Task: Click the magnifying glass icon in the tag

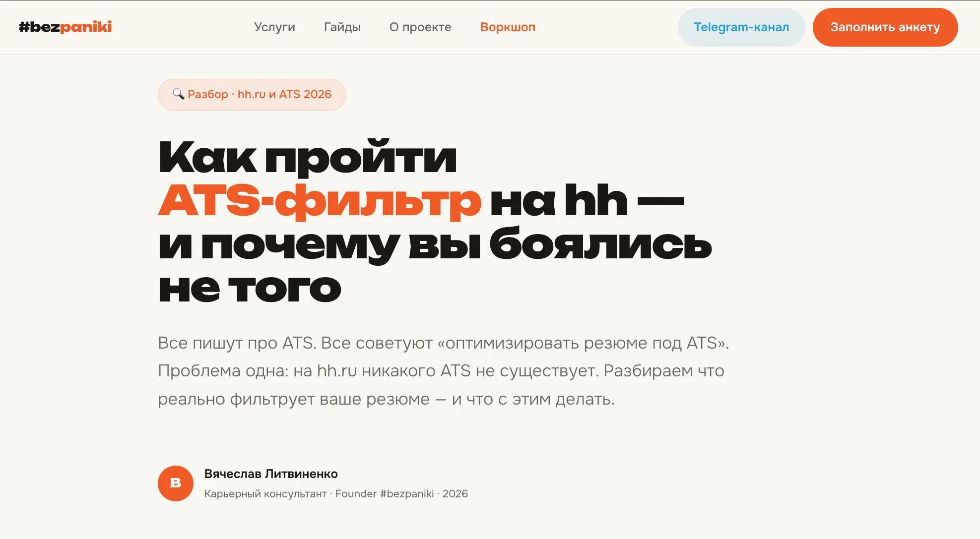Action: [x=178, y=94]
